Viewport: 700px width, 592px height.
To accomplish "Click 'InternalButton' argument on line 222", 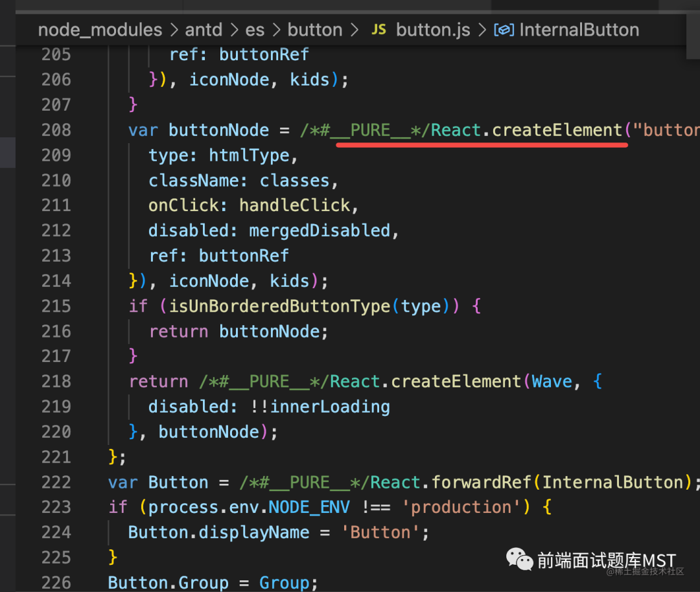I will tap(613, 483).
